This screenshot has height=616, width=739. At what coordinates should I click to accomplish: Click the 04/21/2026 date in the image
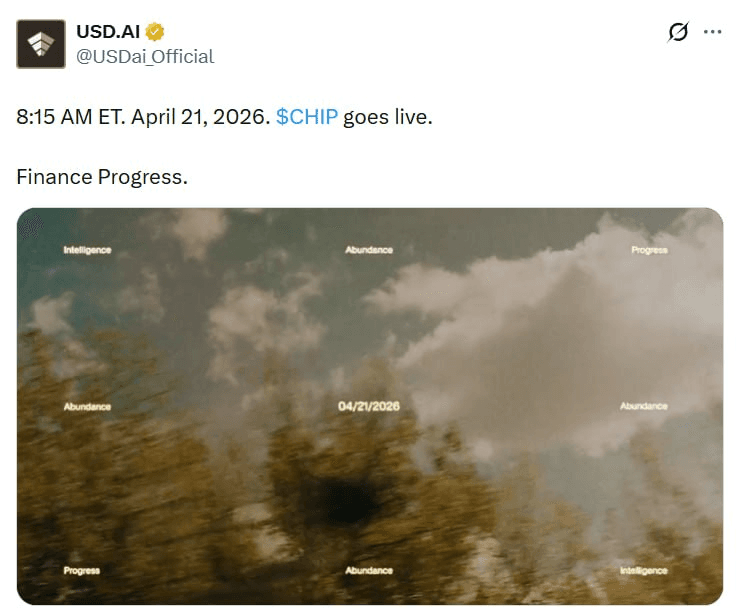(x=369, y=407)
